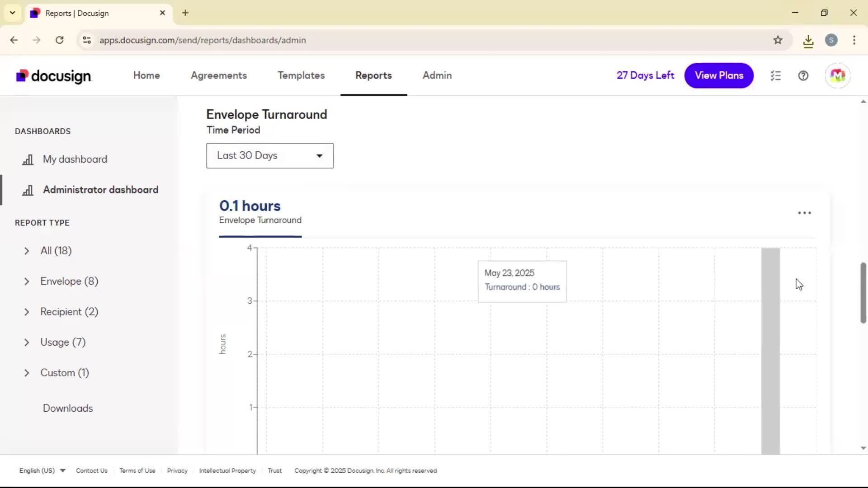Click the scrollbar down arrow
The width and height of the screenshot is (868, 488).
coord(863,448)
